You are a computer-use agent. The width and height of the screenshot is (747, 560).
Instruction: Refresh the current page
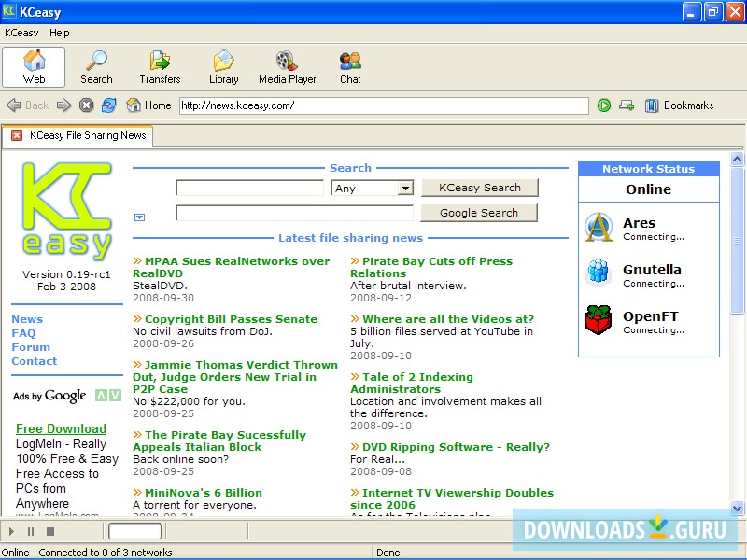[x=109, y=105]
